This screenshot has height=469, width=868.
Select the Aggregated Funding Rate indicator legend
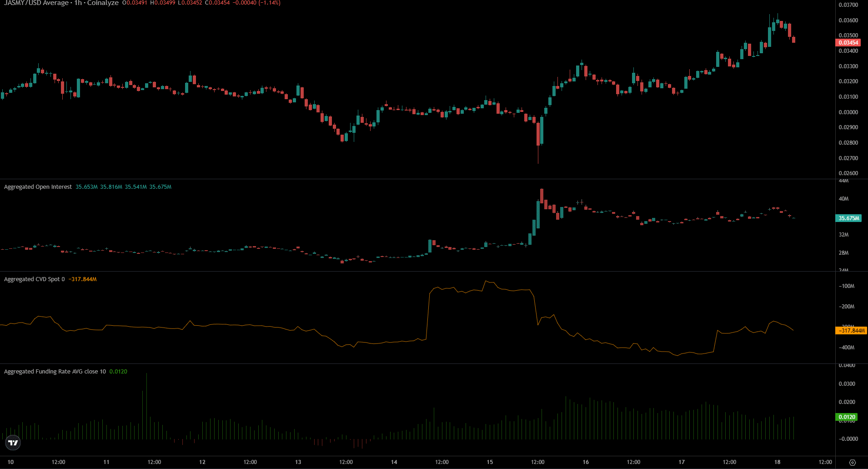click(55, 372)
